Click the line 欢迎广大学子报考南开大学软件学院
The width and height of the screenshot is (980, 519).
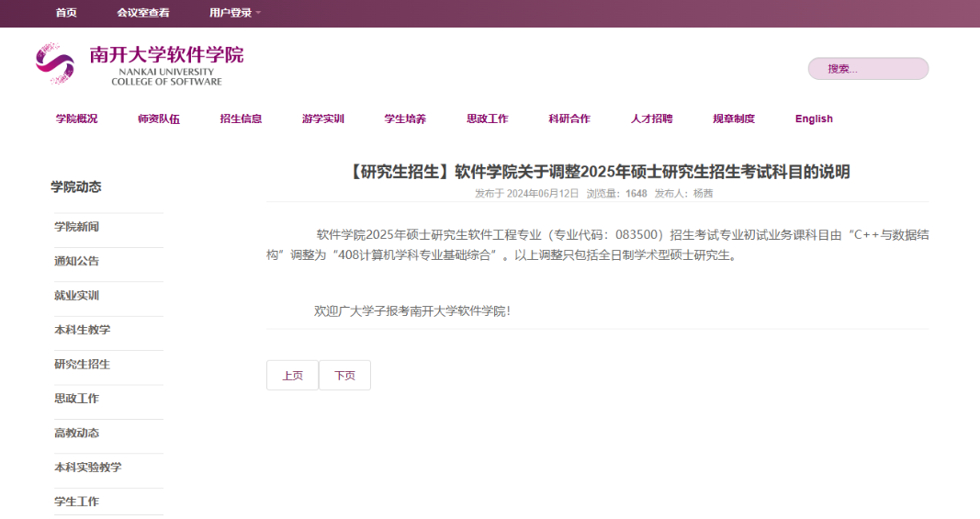[411, 311]
